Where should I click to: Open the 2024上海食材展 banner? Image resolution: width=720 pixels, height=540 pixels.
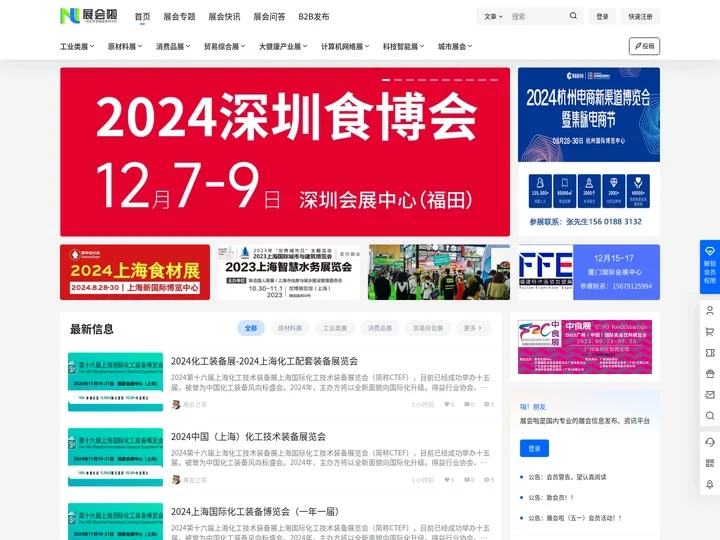tap(135, 272)
